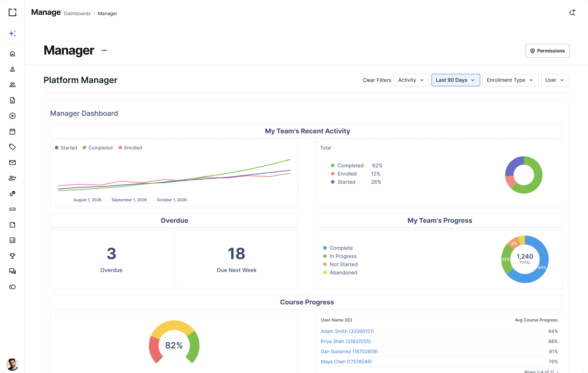Expand the User filter dropdown
588x373 pixels.
tap(555, 80)
